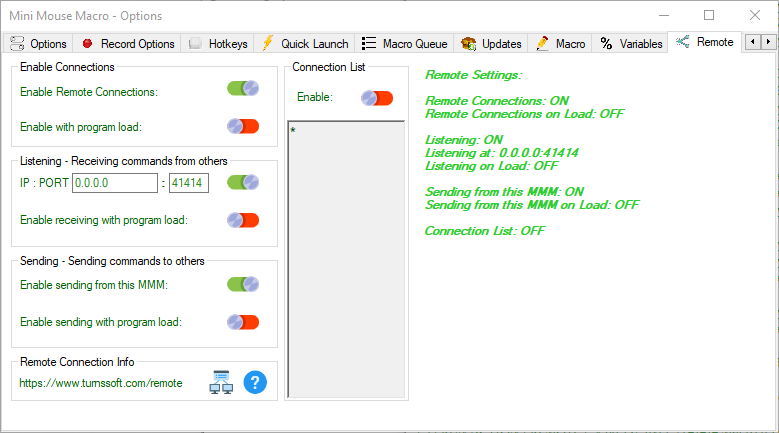779x433 pixels.
Task: Toggle Enable sending from this MMM
Action: tap(243, 285)
